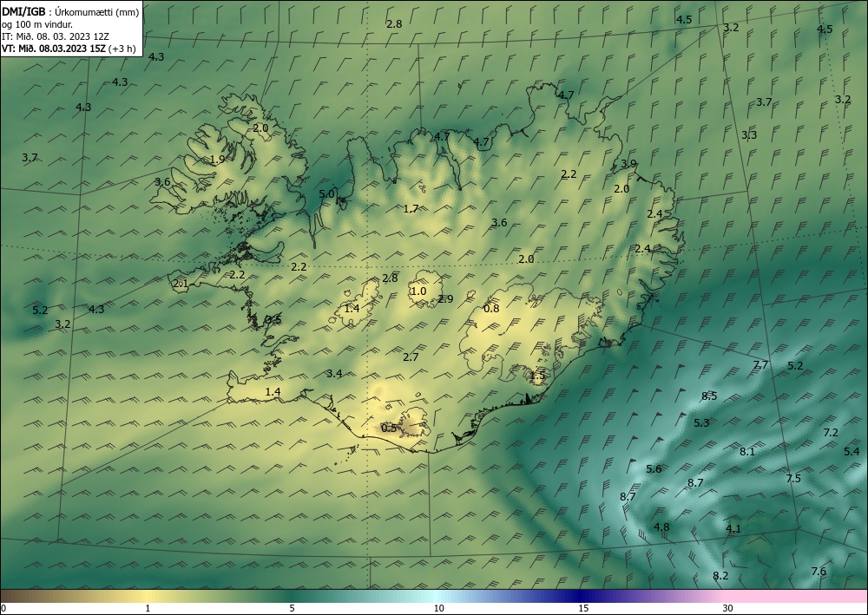
Task: Click the 7.7 value offshore southeast
Action: pos(761,365)
